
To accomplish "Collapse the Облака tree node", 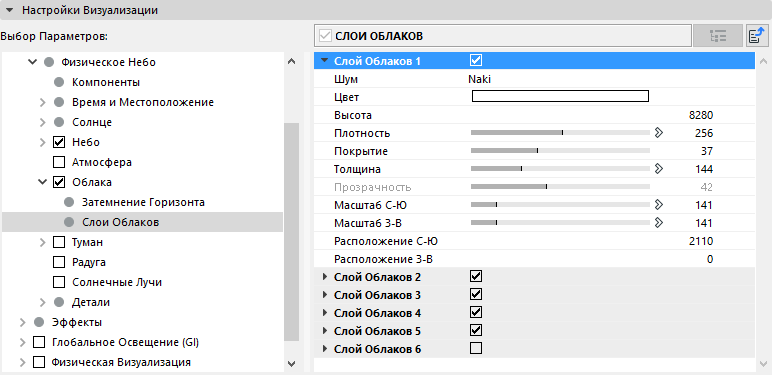I will [43, 182].
